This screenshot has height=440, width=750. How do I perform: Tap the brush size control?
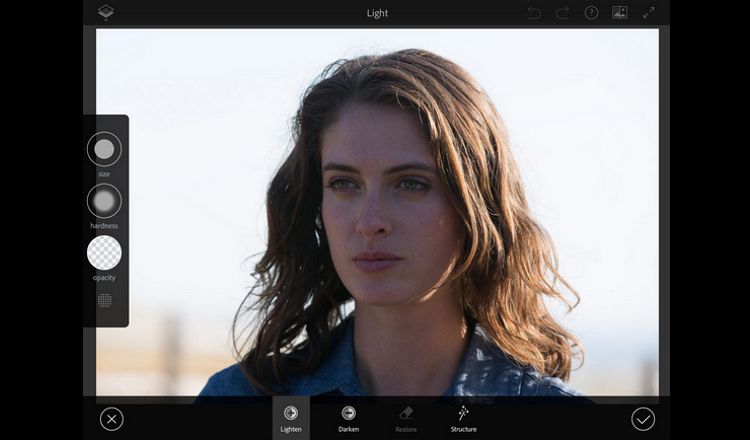click(x=104, y=150)
